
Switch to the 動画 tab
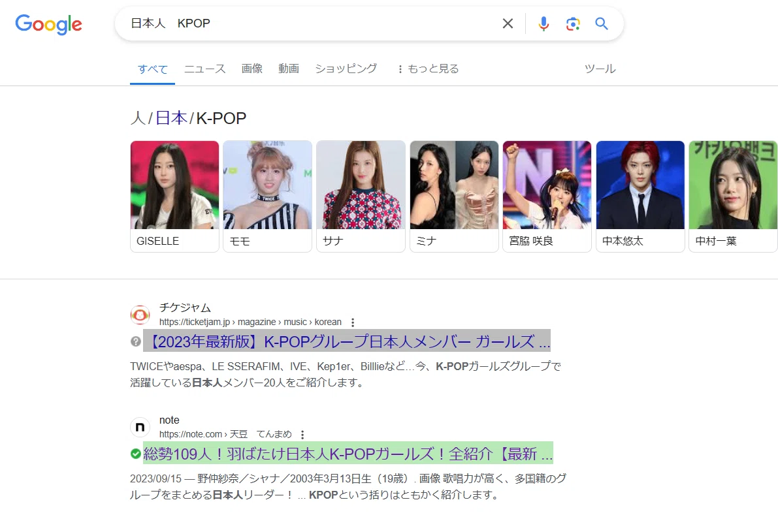(288, 69)
